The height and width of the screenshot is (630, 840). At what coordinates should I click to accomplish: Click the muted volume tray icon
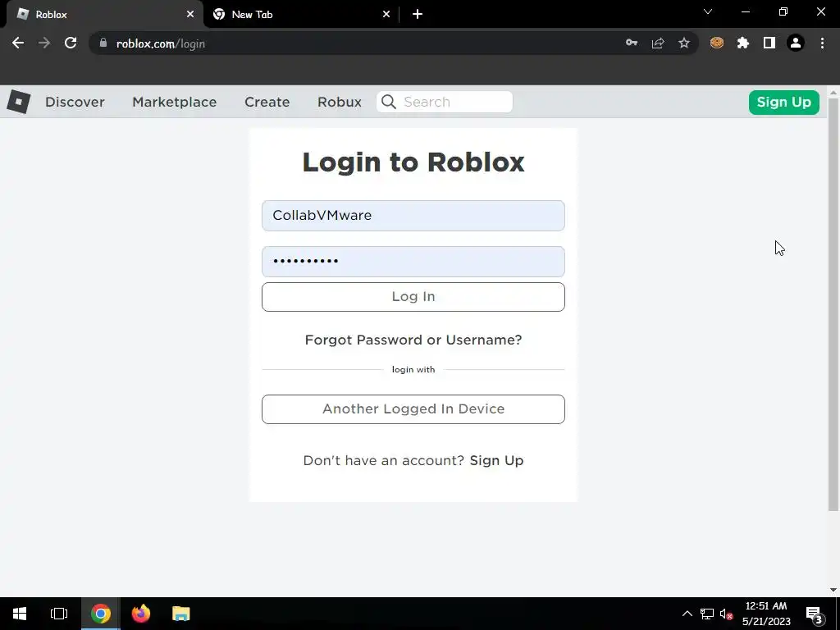(x=727, y=614)
